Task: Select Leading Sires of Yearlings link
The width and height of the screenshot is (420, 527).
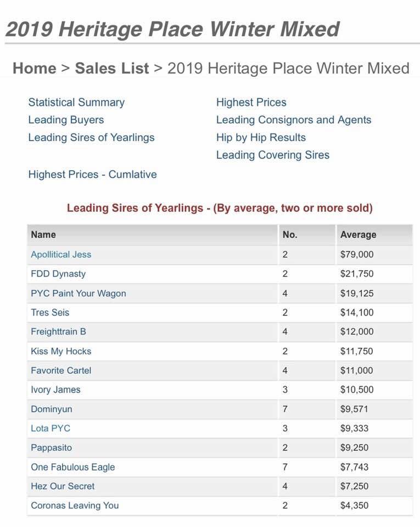Action: coord(91,137)
